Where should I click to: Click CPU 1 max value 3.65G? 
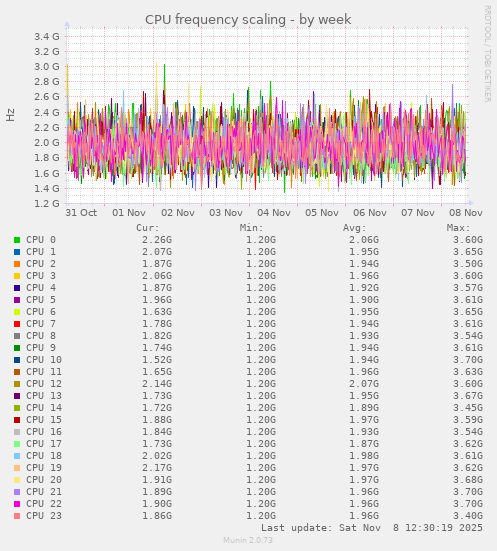click(468, 252)
